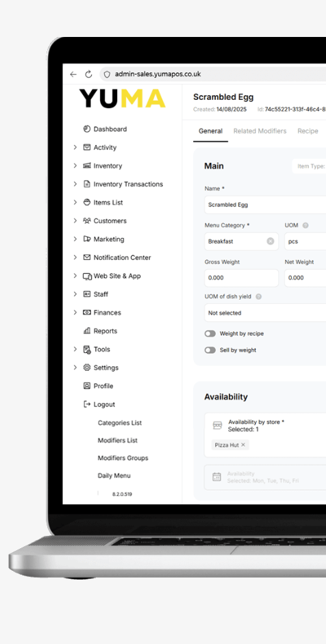Click the Inventory warehouse icon

coord(87,166)
